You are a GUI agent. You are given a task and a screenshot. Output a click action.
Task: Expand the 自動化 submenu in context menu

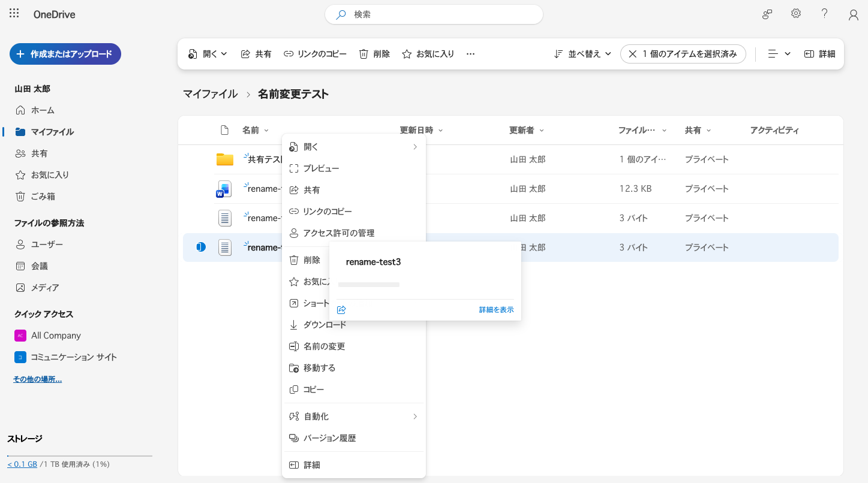click(354, 416)
